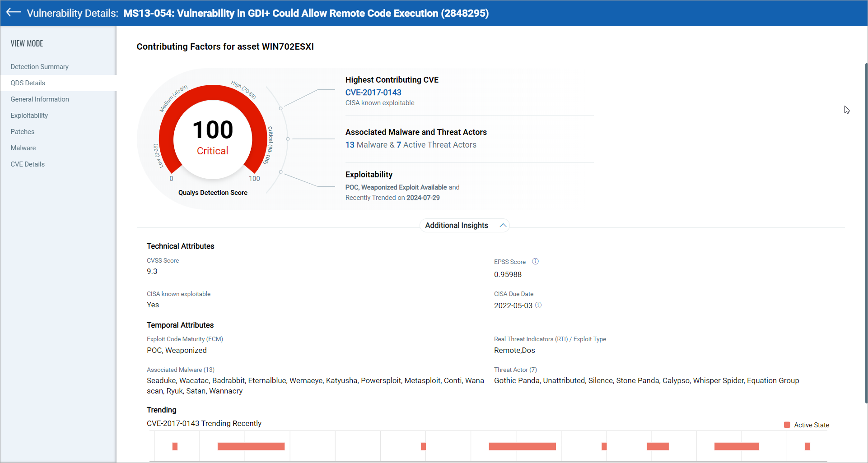The height and width of the screenshot is (463, 868).
Task: Click the score '100' in gauge
Action: [213, 130]
